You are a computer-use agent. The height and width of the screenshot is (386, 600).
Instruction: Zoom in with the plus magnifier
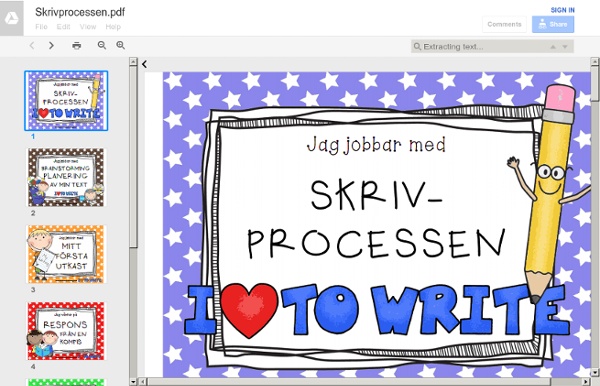point(121,45)
